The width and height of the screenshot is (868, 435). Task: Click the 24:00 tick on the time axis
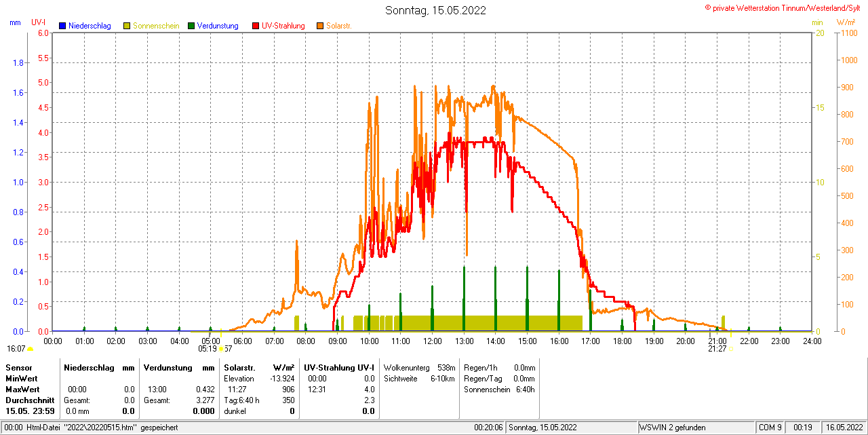(x=812, y=341)
